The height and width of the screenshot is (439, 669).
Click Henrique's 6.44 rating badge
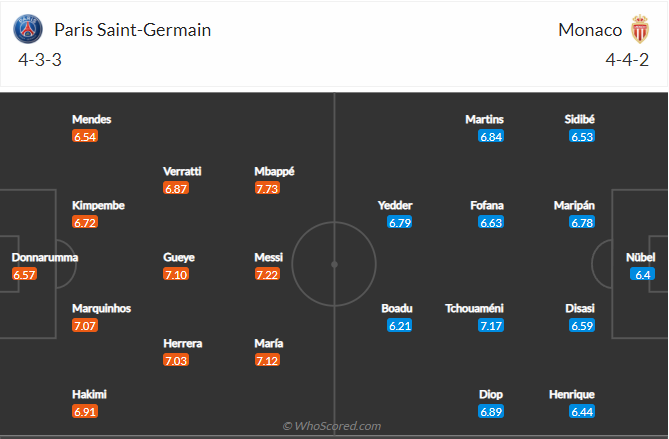(x=582, y=411)
